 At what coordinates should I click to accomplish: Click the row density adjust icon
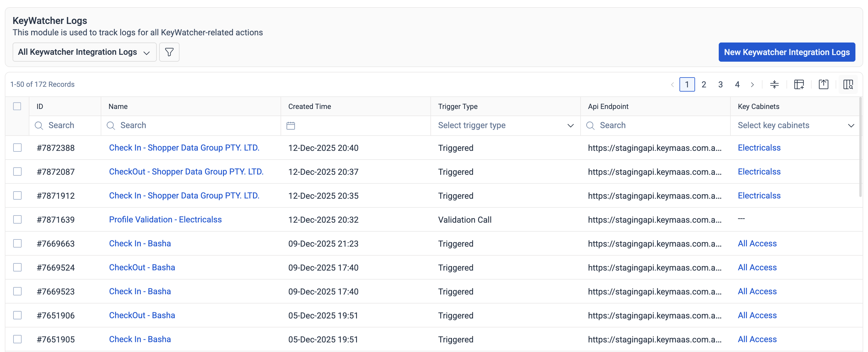pos(774,84)
